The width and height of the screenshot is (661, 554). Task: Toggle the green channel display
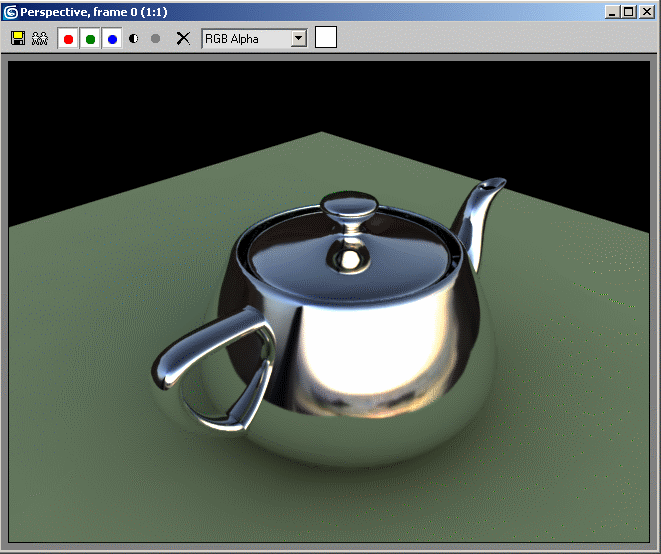(x=90, y=39)
